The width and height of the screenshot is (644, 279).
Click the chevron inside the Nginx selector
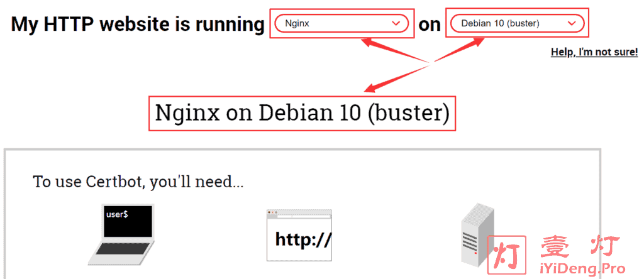(x=396, y=23)
